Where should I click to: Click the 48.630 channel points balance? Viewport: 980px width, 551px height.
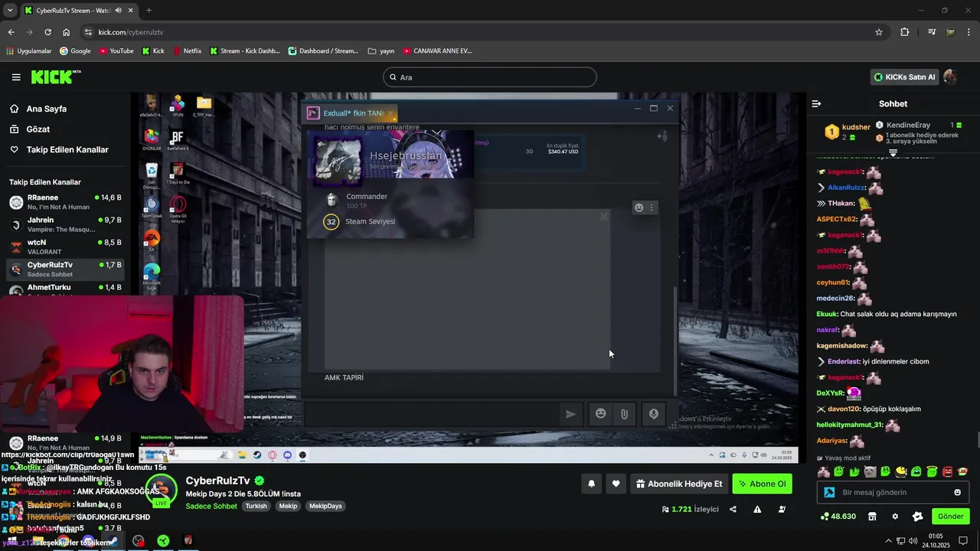[x=838, y=517]
